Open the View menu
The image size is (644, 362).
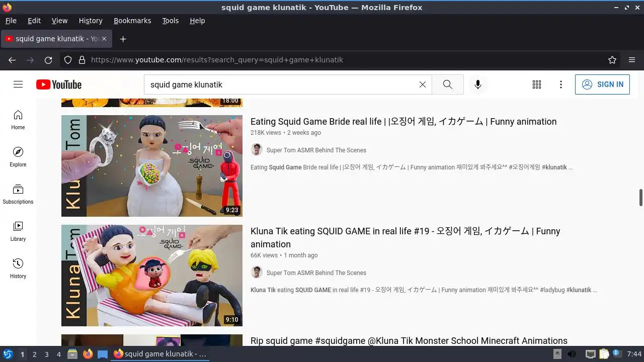click(x=59, y=21)
